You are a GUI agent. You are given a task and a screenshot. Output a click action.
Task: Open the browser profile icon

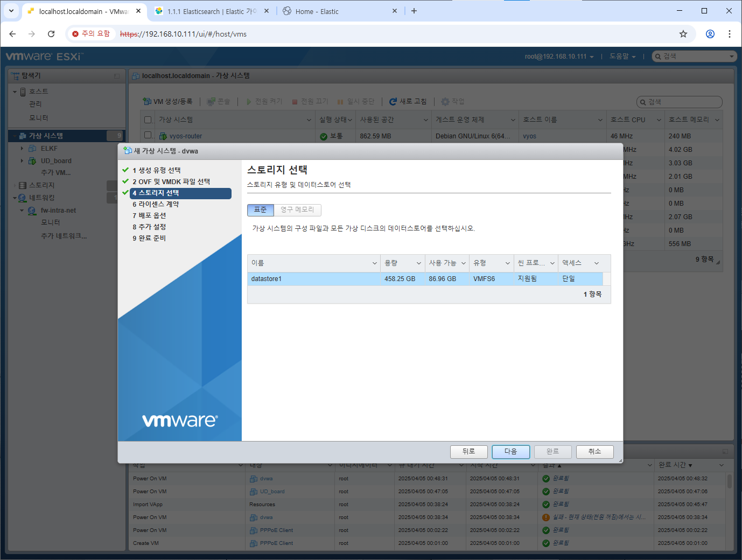click(x=710, y=34)
